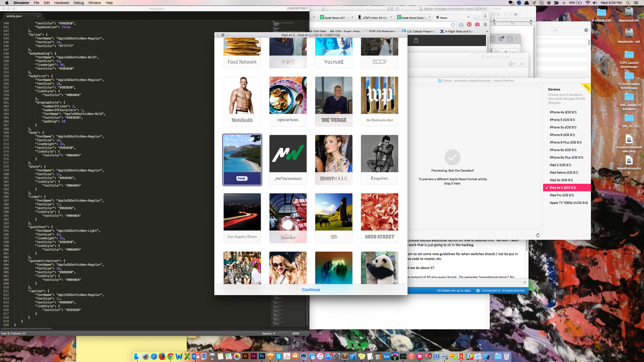This screenshot has height=362, width=644.
Task: Open the emoji smiley dropdown in Outlook
Action: [512, 64]
